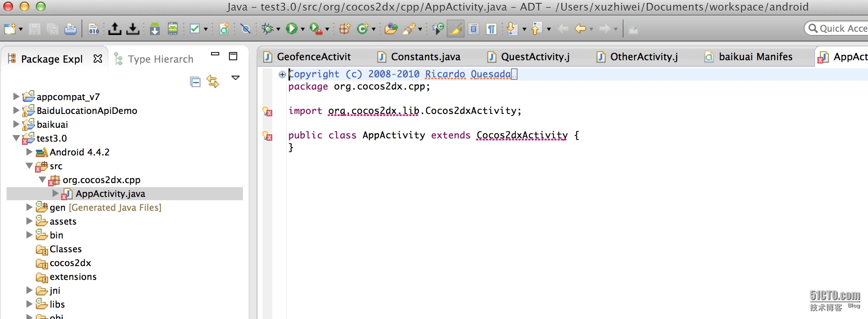Image resolution: width=868 pixels, height=319 pixels.
Task: Open the QuestActivity.j editor tab
Action: point(529,57)
